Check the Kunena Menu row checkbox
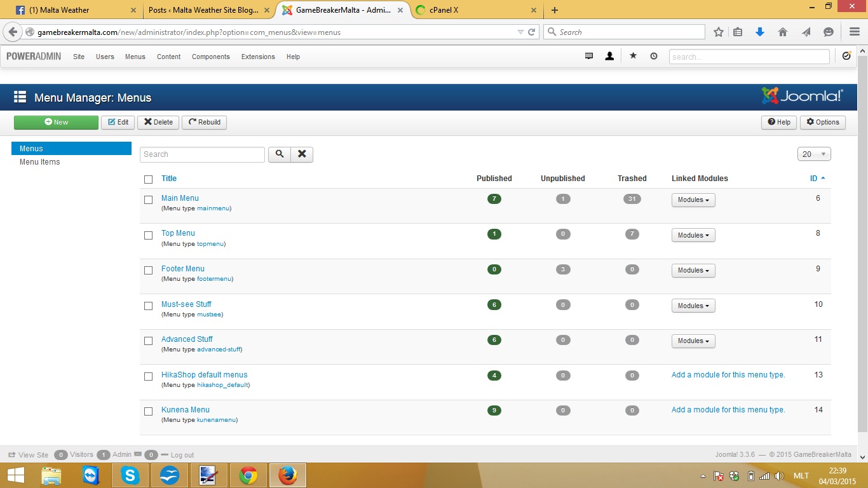The width and height of the screenshot is (868, 488). [149, 411]
